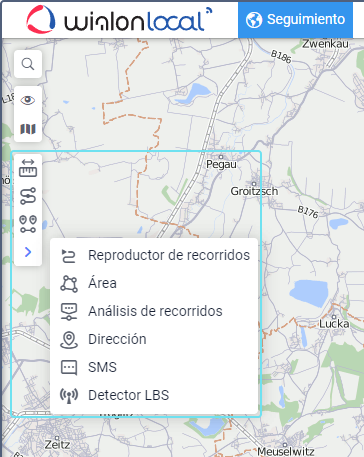Click the Detector LBS antenna icon
Screen dimensions: 364x457
(x=69, y=396)
